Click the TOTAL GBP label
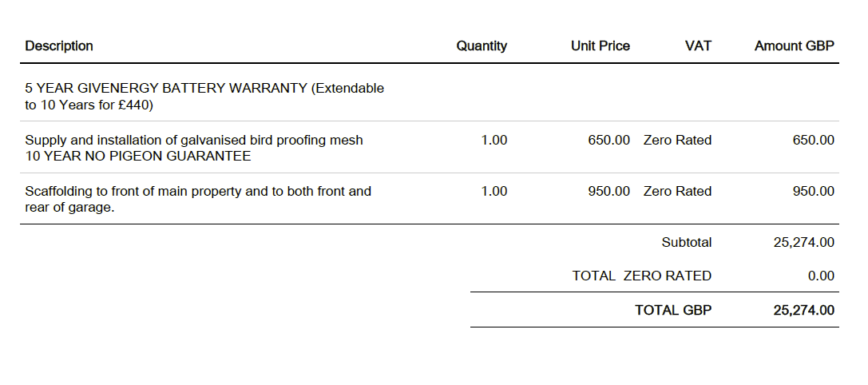 pos(672,311)
